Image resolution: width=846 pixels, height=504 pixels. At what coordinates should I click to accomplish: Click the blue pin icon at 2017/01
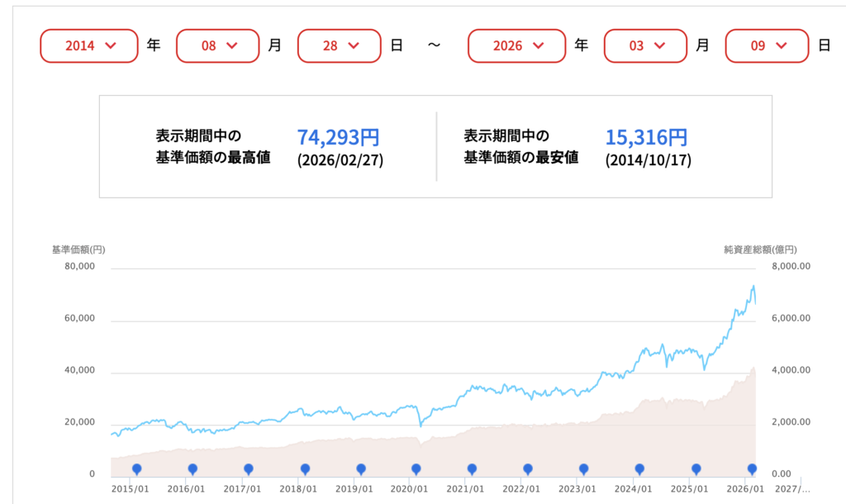coord(249,469)
